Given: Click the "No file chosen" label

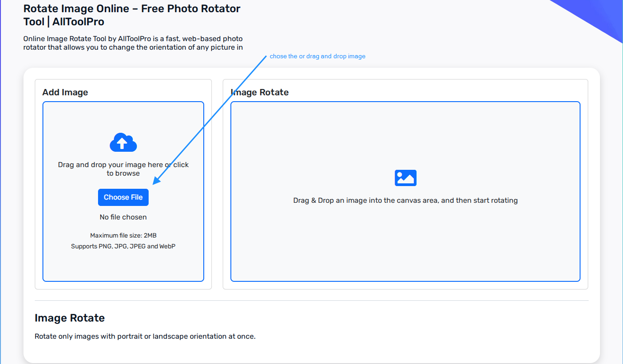Looking at the screenshot, I should pos(123,217).
